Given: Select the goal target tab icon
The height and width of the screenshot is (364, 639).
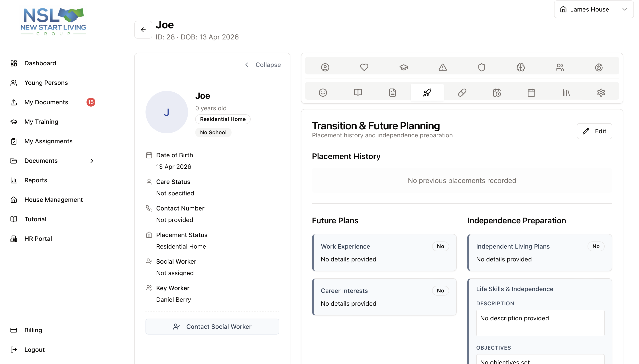Looking at the screenshot, I should [x=599, y=67].
